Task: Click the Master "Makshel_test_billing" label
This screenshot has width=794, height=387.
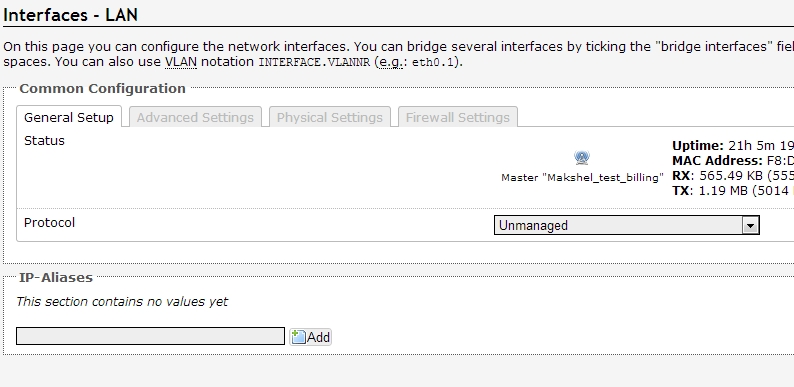Action: (x=582, y=177)
